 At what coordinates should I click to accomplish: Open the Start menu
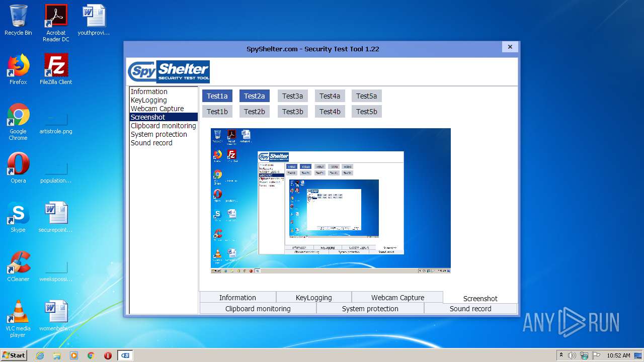pos(14,355)
